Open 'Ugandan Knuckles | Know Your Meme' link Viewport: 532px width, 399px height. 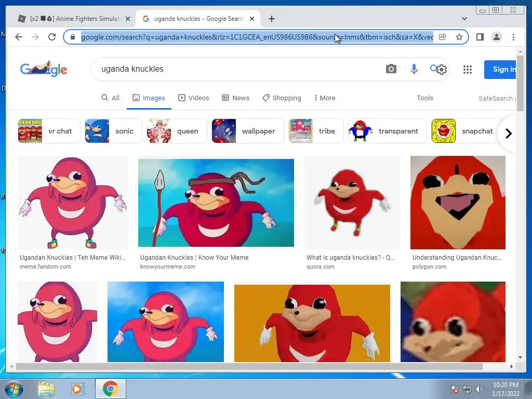pos(194,258)
